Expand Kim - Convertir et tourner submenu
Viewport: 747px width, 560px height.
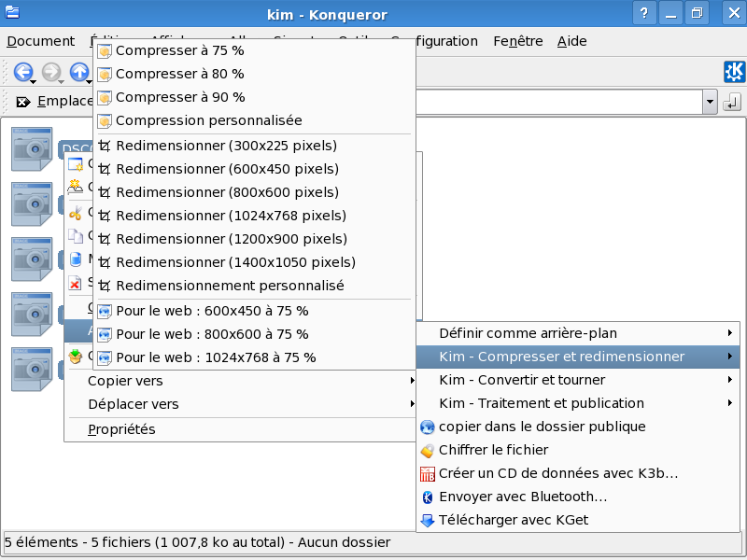coord(578,380)
